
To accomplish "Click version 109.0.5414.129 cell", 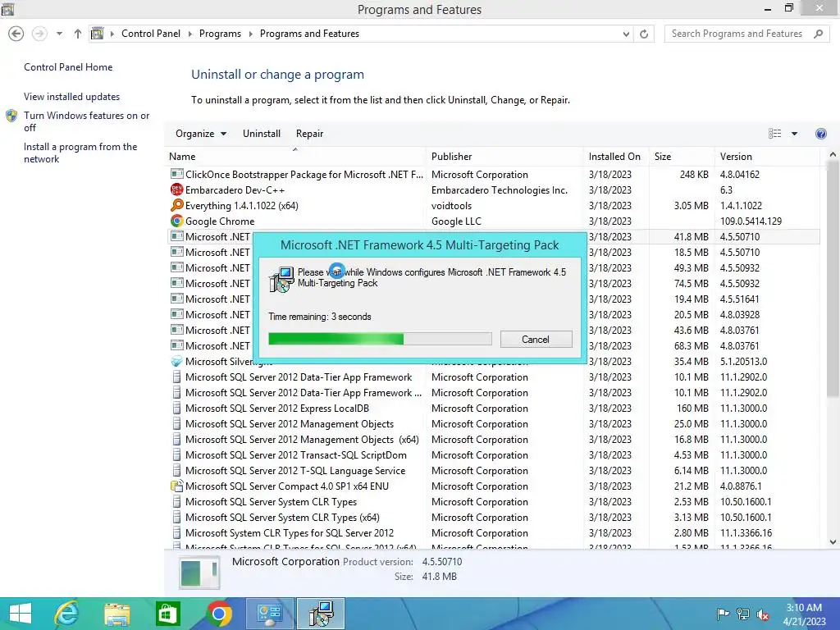I will pos(751,221).
